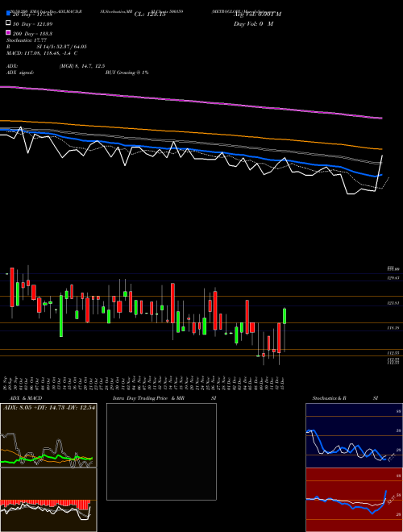Click inside the empty intraday chart box
The width and height of the screenshot is (403, 532).
161,451
